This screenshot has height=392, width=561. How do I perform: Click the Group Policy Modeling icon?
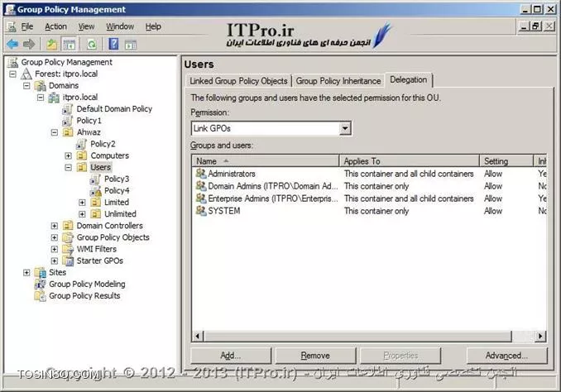(40, 284)
